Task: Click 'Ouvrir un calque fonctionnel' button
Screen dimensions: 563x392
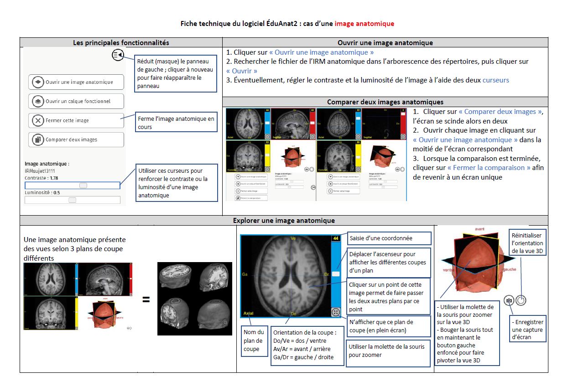Action: (76, 101)
